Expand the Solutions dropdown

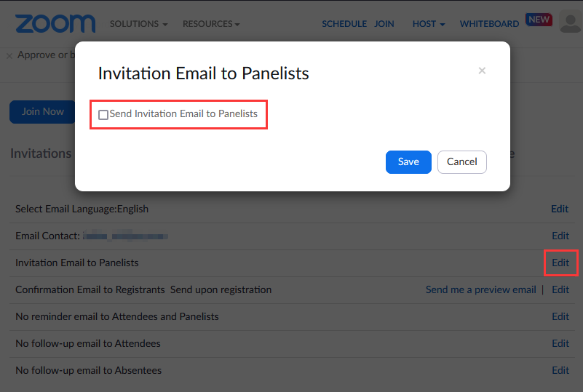point(138,24)
